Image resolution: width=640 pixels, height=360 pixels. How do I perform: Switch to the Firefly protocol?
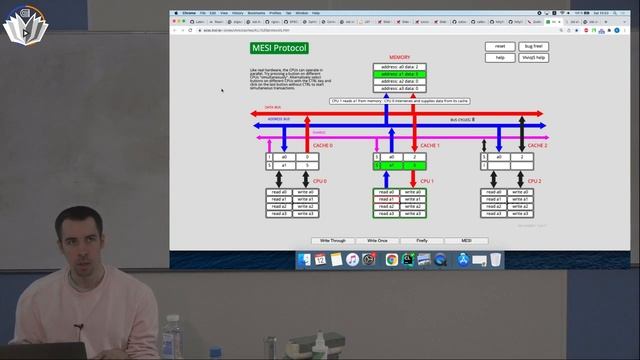click(422, 241)
